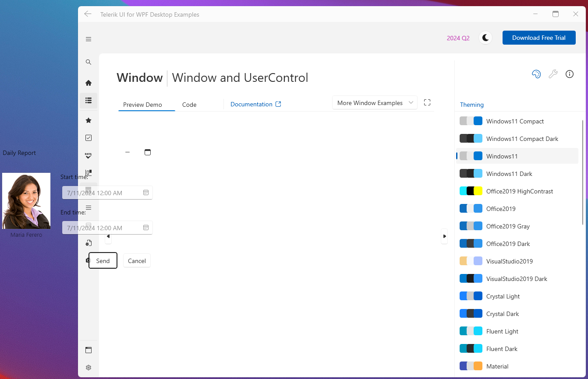Open the settings gear in the sidebar
The width and height of the screenshot is (588, 379).
(x=89, y=368)
